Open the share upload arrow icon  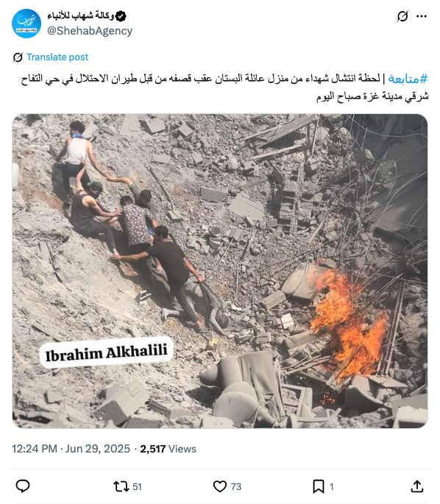coord(417,486)
